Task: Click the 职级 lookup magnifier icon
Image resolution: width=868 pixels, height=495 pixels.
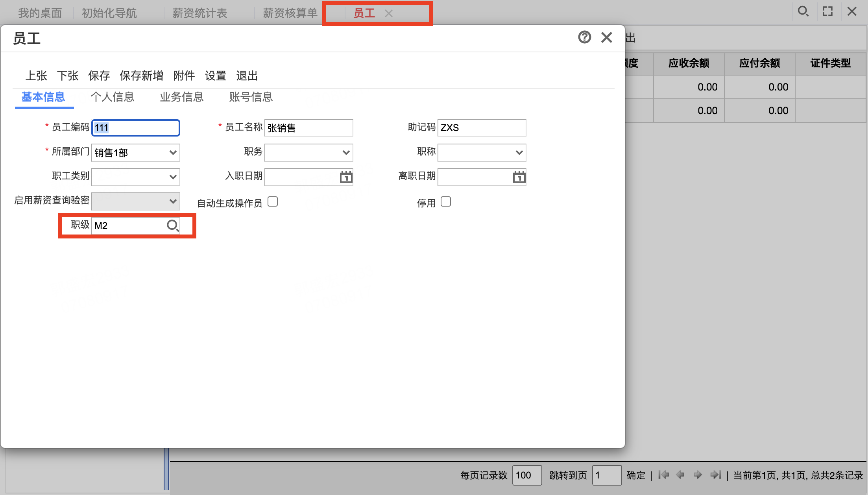Action: point(173,226)
